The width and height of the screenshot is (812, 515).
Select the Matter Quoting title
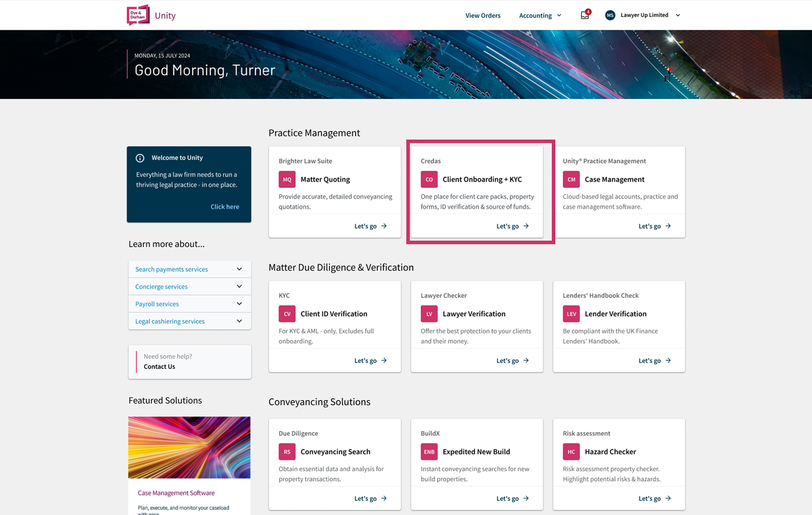pyautogui.click(x=325, y=179)
